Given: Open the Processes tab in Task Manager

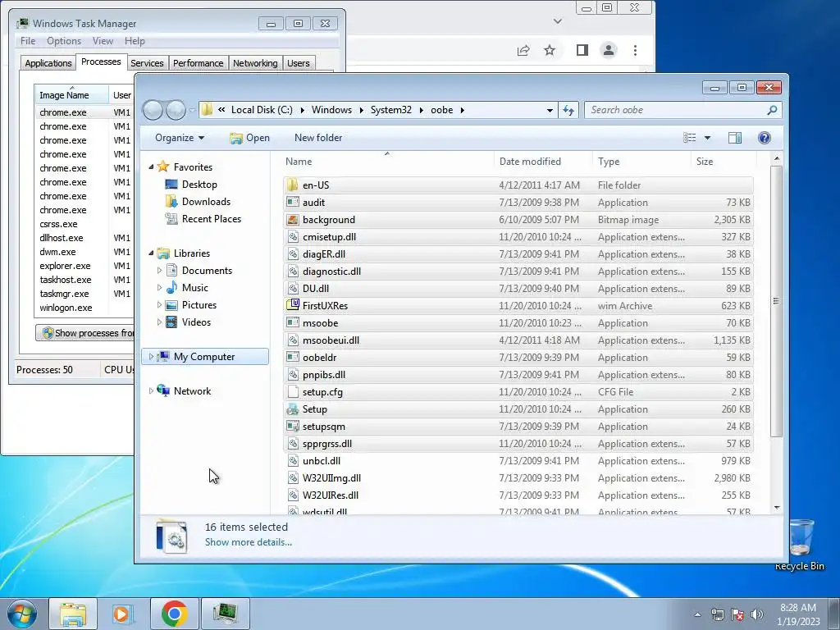Looking at the screenshot, I should coord(101,62).
